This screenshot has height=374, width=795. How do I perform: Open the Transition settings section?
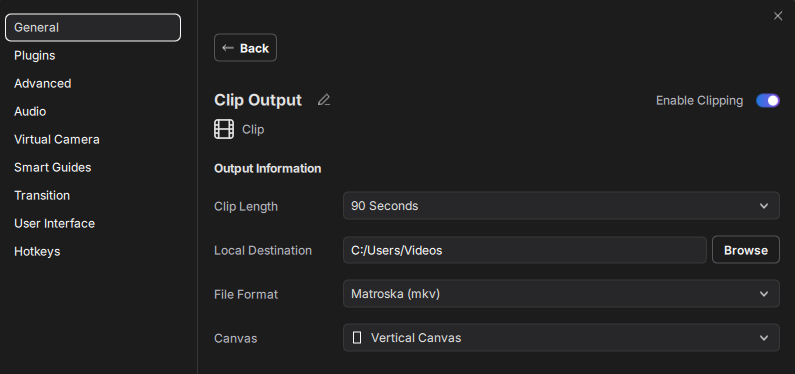coord(42,195)
